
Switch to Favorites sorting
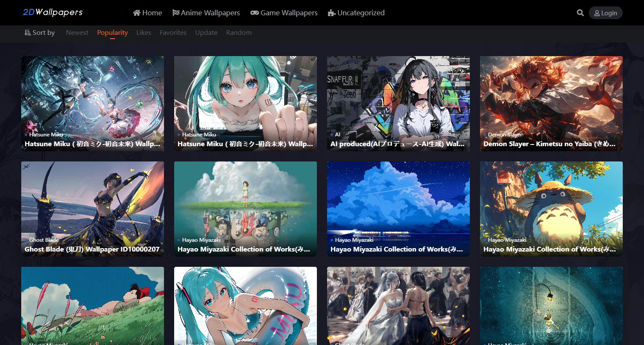click(x=173, y=33)
